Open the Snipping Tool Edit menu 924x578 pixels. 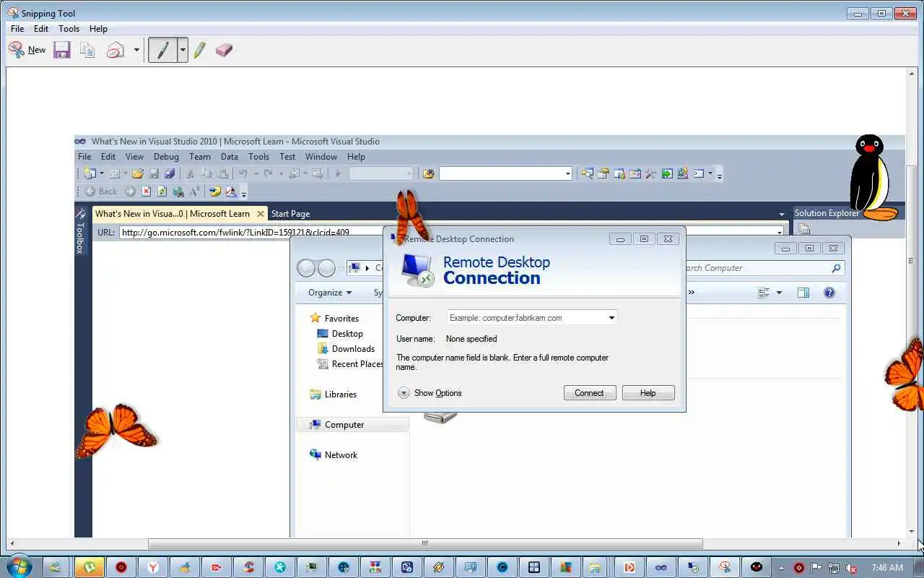[x=41, y=29]
